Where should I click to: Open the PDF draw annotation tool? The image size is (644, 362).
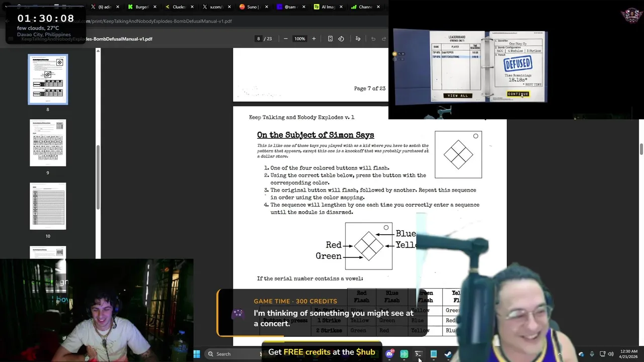click(x=358, y=39)
